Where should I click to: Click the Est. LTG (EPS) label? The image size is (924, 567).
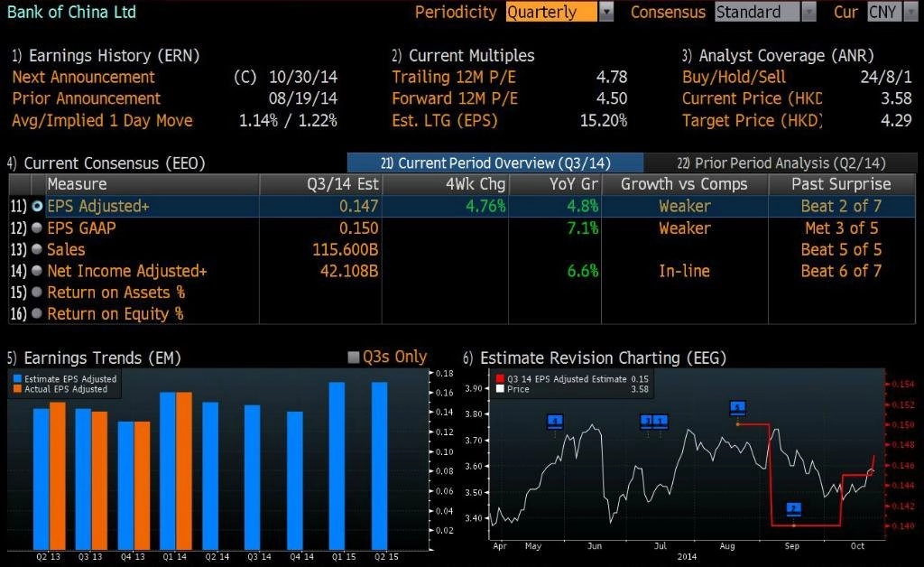[x=445, y=120]
